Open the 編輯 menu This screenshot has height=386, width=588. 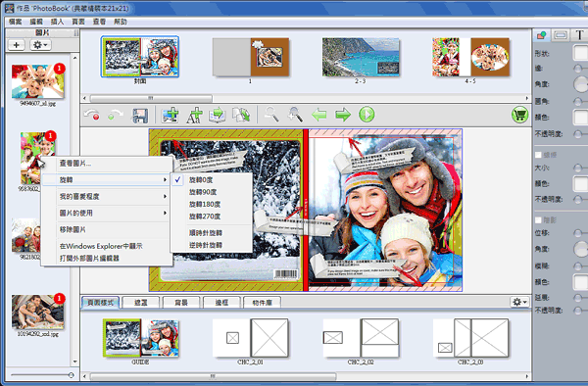coord(36,22)
